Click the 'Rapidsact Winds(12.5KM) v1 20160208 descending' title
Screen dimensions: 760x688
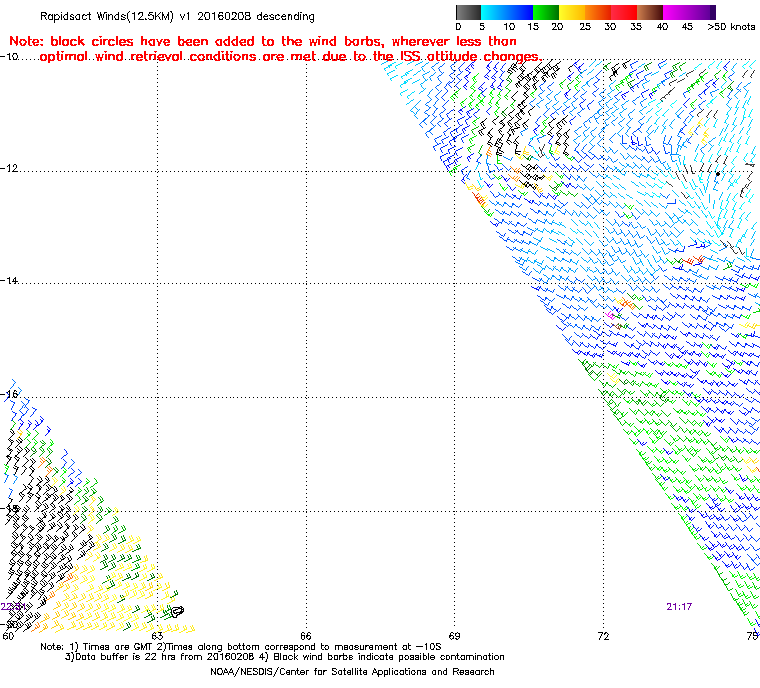coord(177,16)
